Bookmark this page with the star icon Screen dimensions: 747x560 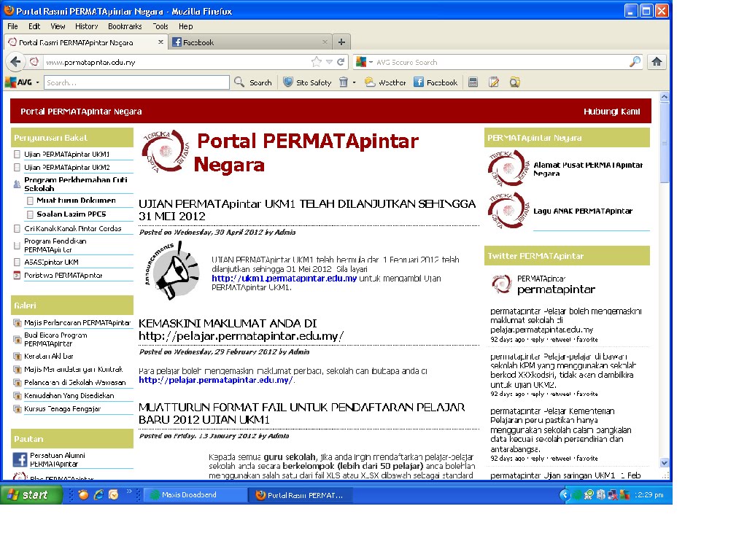tap(317, 62)
